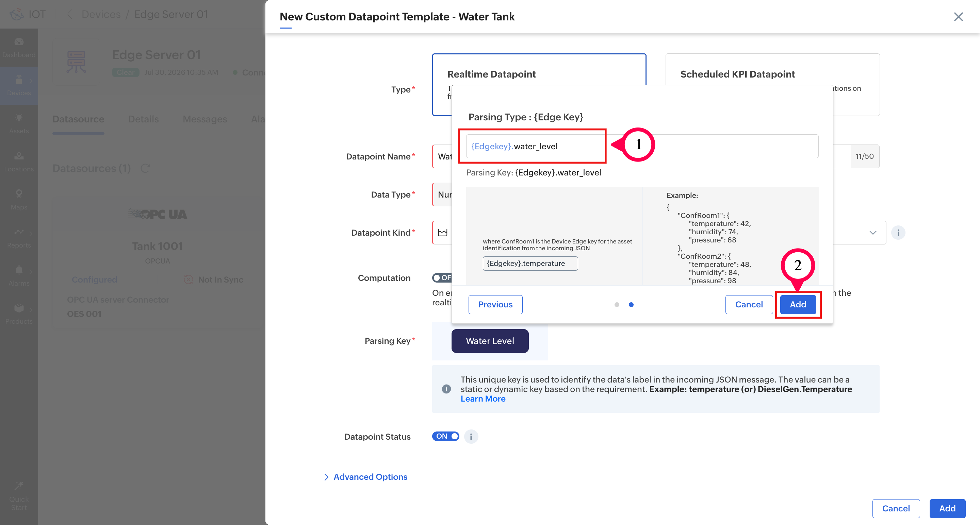Click the Not In Sync status icon
980x525 pixels.
pyautogui.click(x=188, y=280)
